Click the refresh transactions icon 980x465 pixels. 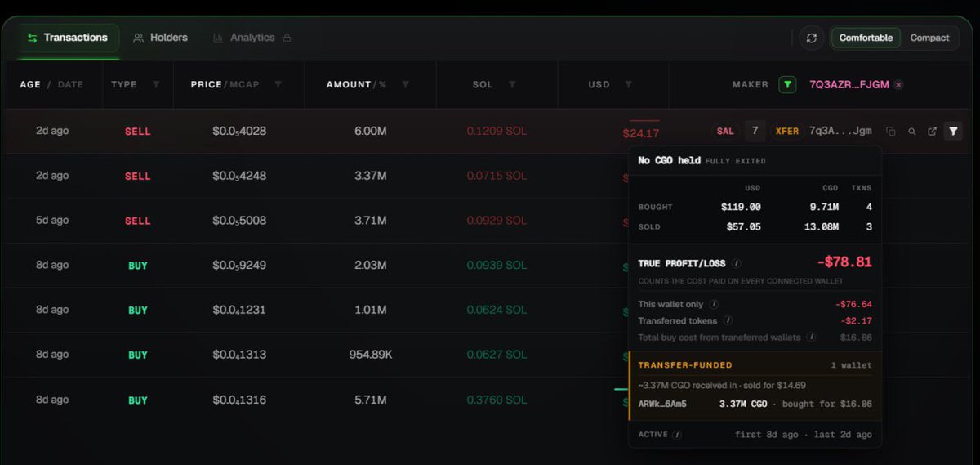pos(811,38)
